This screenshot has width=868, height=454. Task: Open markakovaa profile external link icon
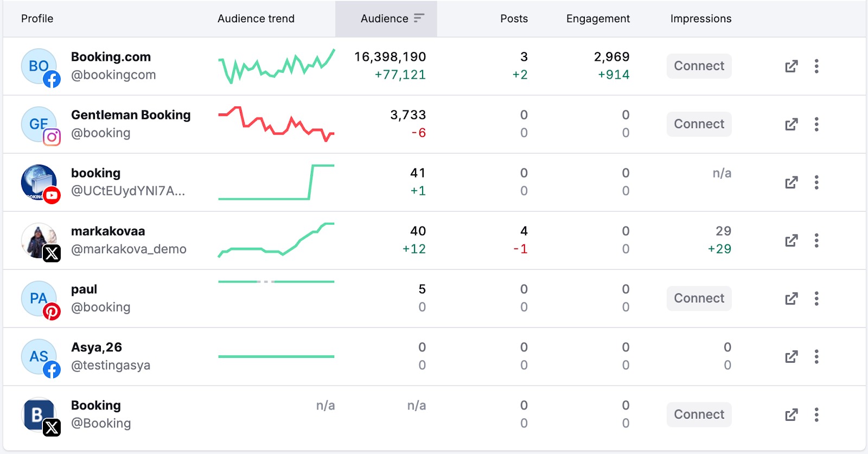click(791, 241)
